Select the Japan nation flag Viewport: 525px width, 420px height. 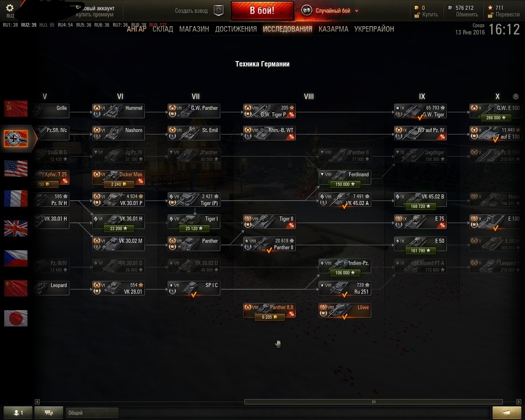pyautogui.click(x=16, y=318)
